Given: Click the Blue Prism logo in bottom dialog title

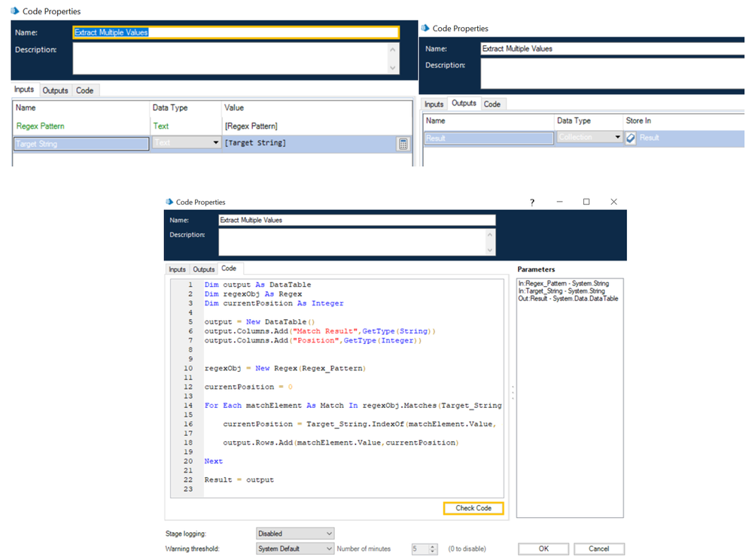Looking at the screenshot, I should coord(168,202).
